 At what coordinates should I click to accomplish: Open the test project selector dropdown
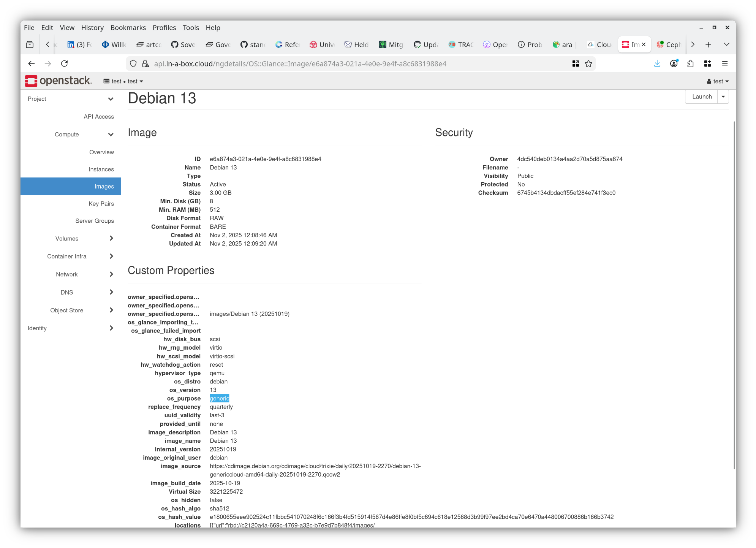[x=123, y=81]
